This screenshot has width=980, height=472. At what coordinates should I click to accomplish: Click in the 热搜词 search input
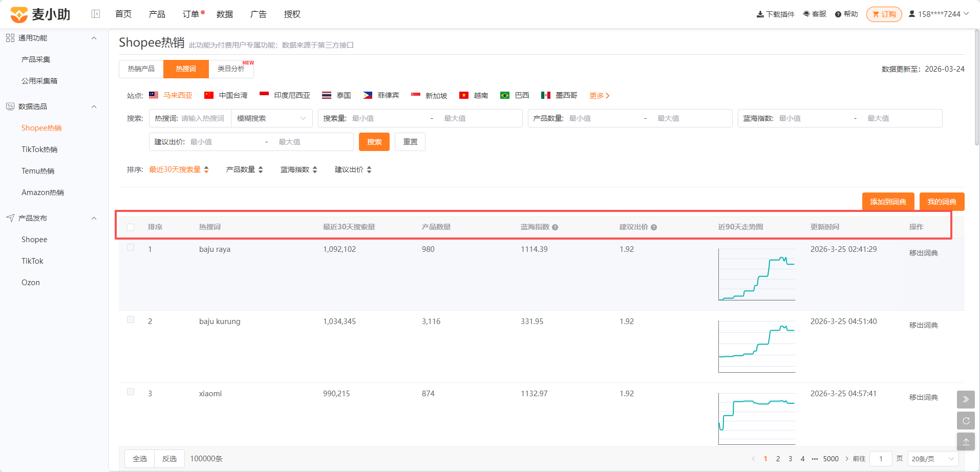point(203,118)
